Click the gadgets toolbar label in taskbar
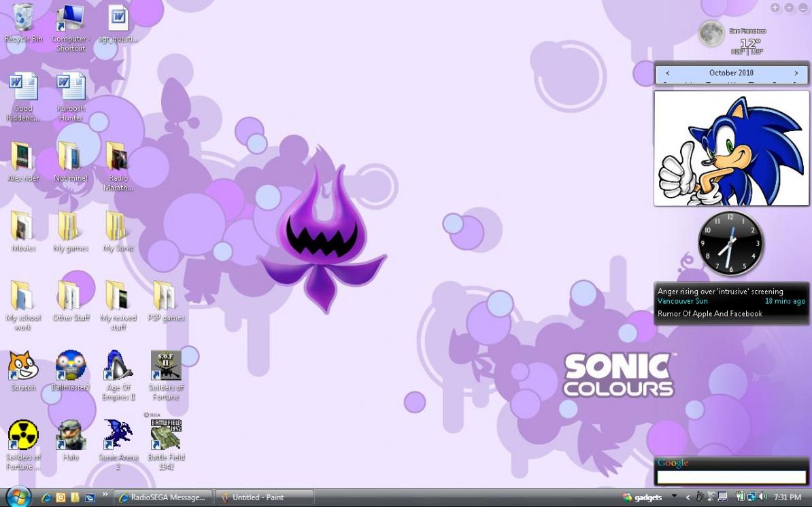Image resolution: width=812 pixels, height=507 pixels. pos(648,497)
